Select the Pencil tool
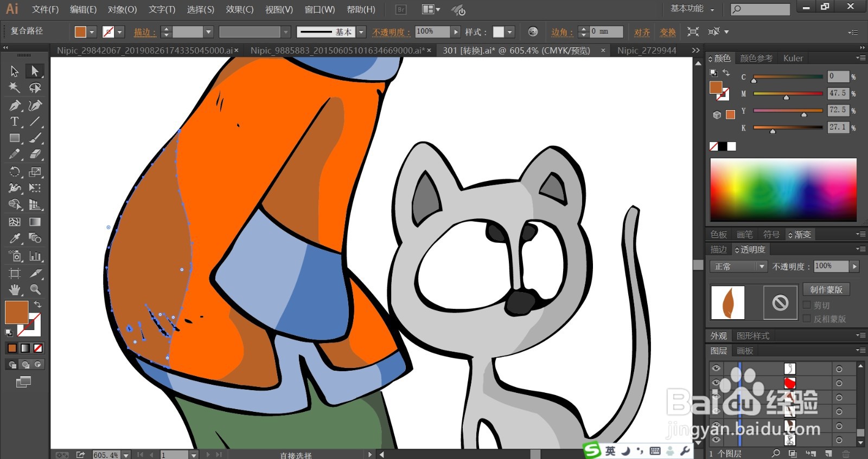Viewport: 868px width, 459px height. click(x=15, y=154)
